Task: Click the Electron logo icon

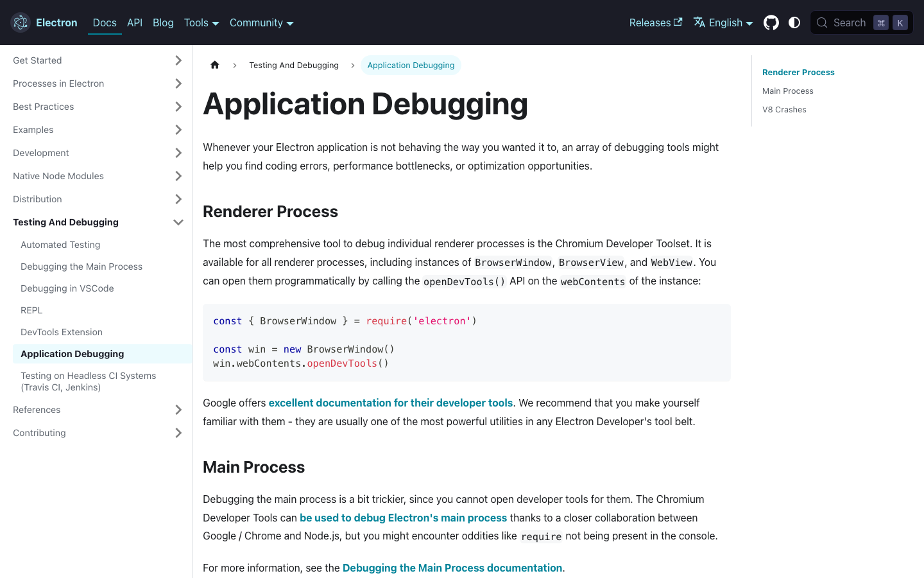Action: coord(21,22)
